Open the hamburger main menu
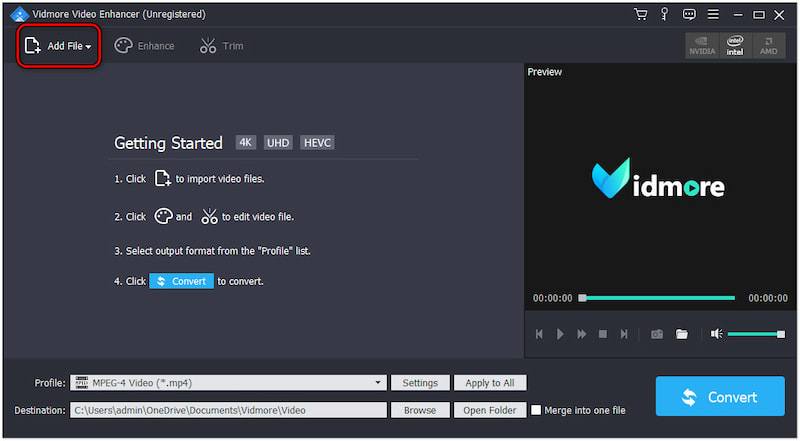Viewport: 800px width, 441px height. click(x=712, y=14)
